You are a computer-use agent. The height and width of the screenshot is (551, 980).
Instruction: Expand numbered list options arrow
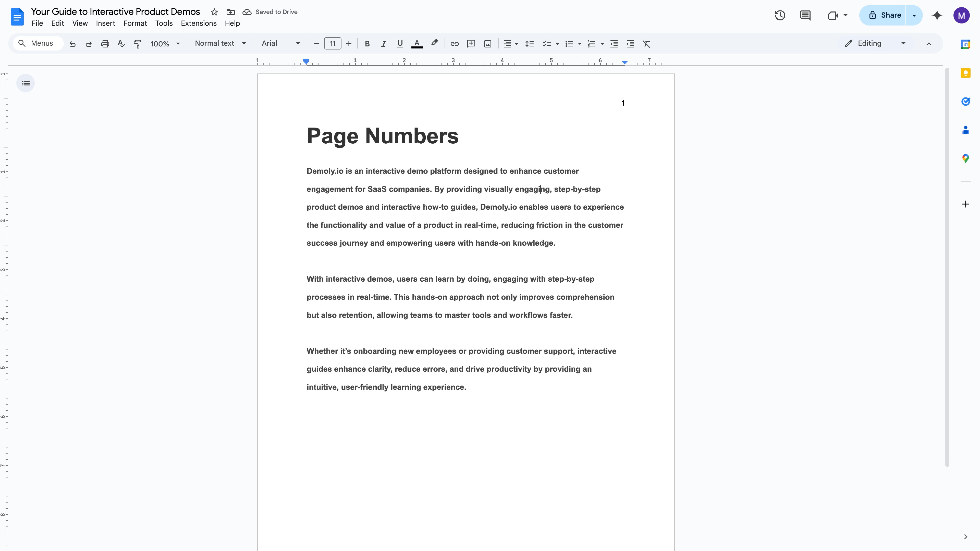pyautogui.click(x=602, y=44)
